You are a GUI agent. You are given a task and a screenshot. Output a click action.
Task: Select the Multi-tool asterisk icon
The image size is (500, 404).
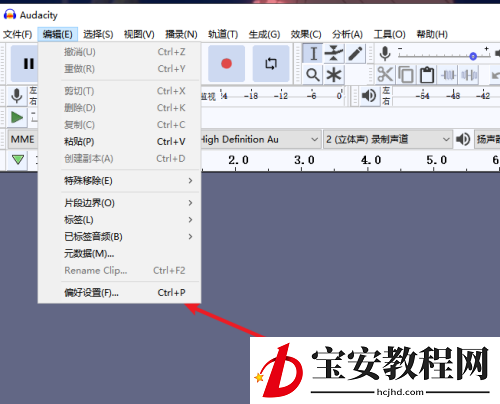pos(334,75)
